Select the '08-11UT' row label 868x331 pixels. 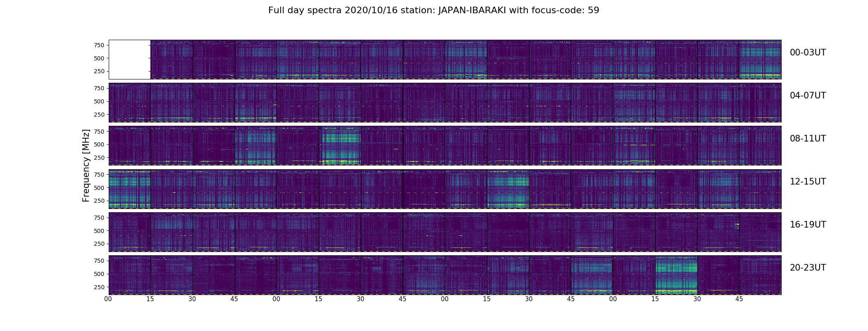(808, 139)
